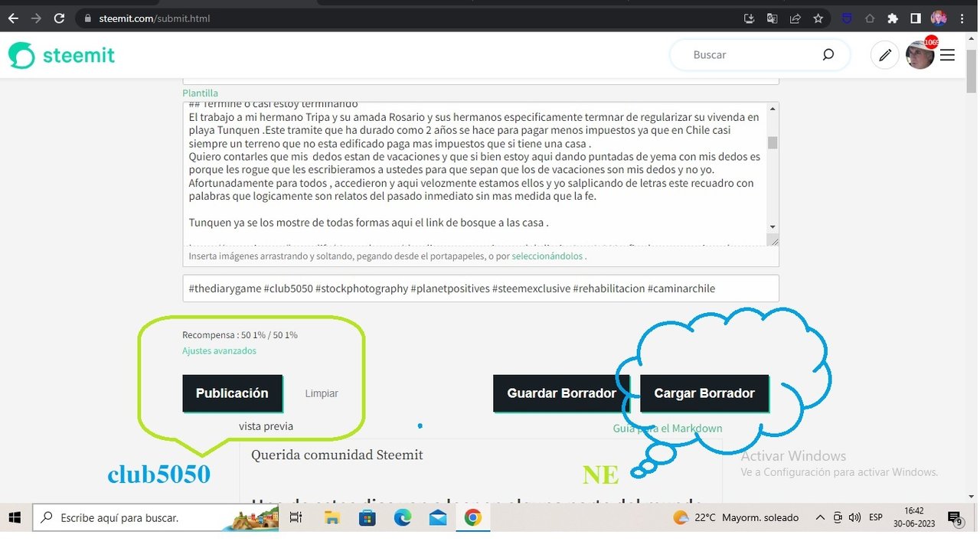Click the tags field with #thediarygame
Image resolution: width=980 pixels, height=551 pixels.
(x=481, y=289)
